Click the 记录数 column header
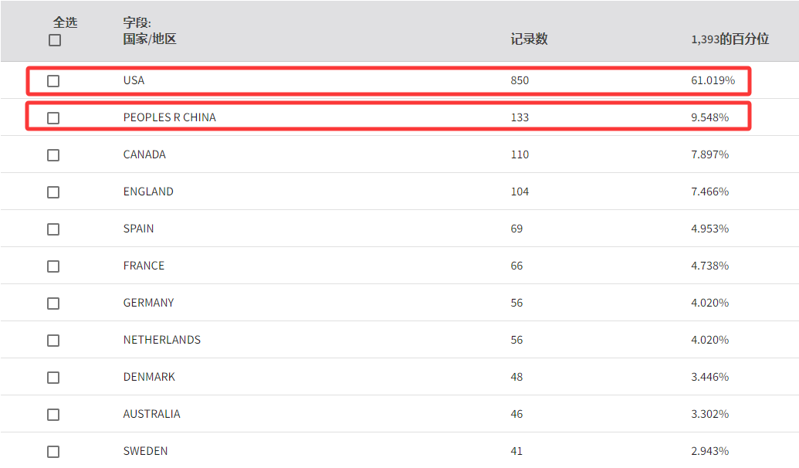This screenshot has height=468, width=799. pyautogui.click(x=529, y=39)
